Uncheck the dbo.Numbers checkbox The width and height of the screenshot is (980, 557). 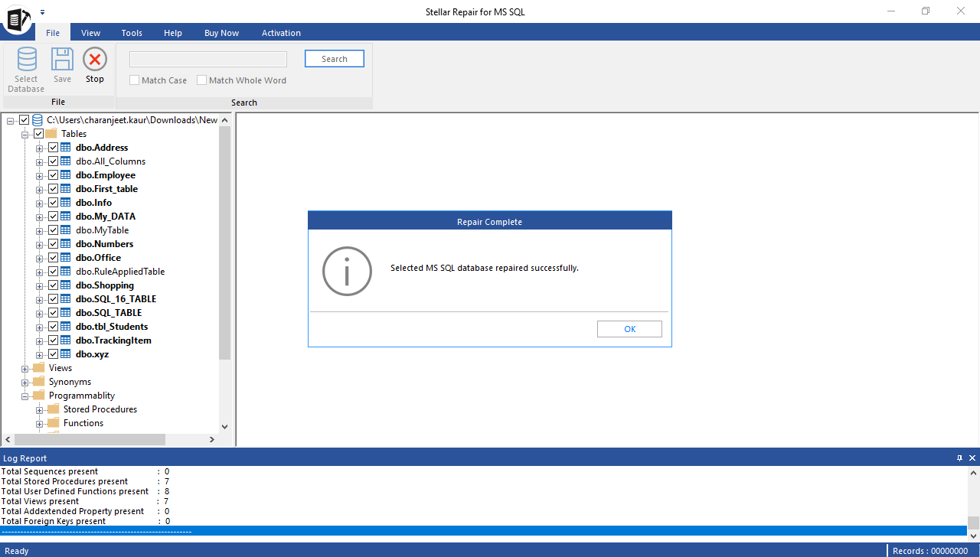54,244
